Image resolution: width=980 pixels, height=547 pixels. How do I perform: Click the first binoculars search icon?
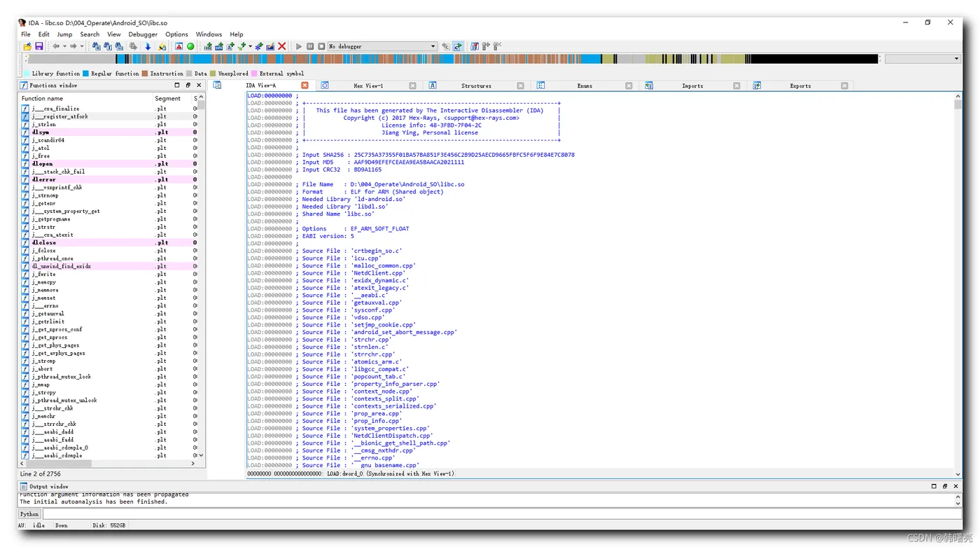click(97, 46)
